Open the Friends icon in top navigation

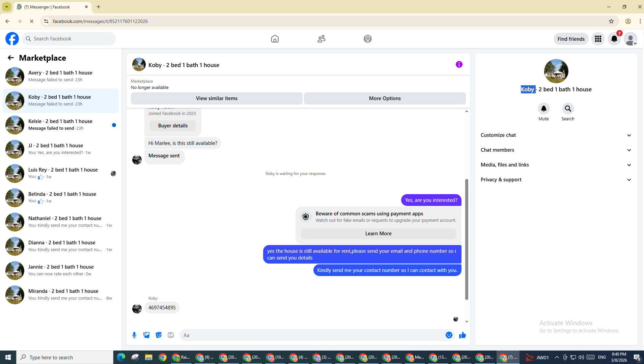(321, 39)
